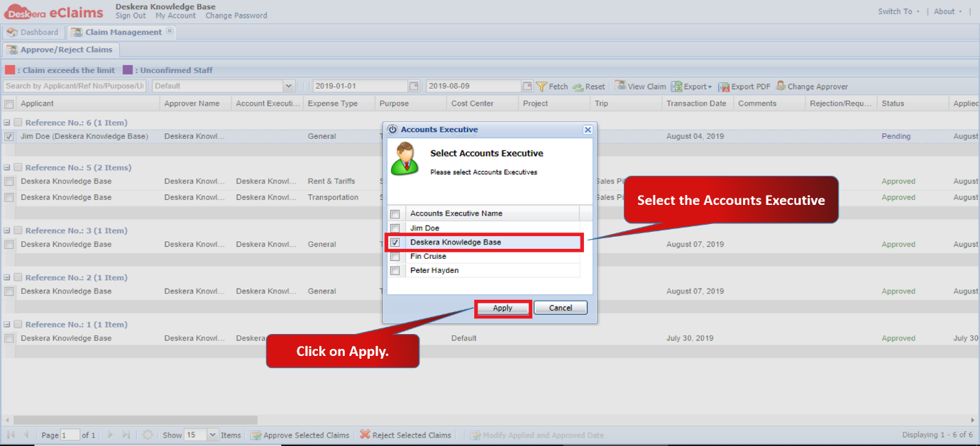Collapse Reference No. 5 group
980x446 pixels.
click(7, 168)
